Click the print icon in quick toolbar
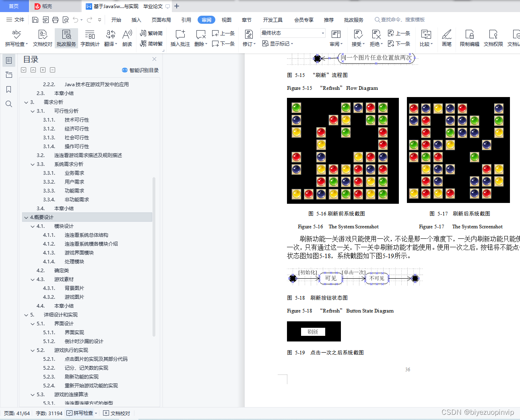Image resolution: width=520 pixels, height=420 pixels. 55,20
